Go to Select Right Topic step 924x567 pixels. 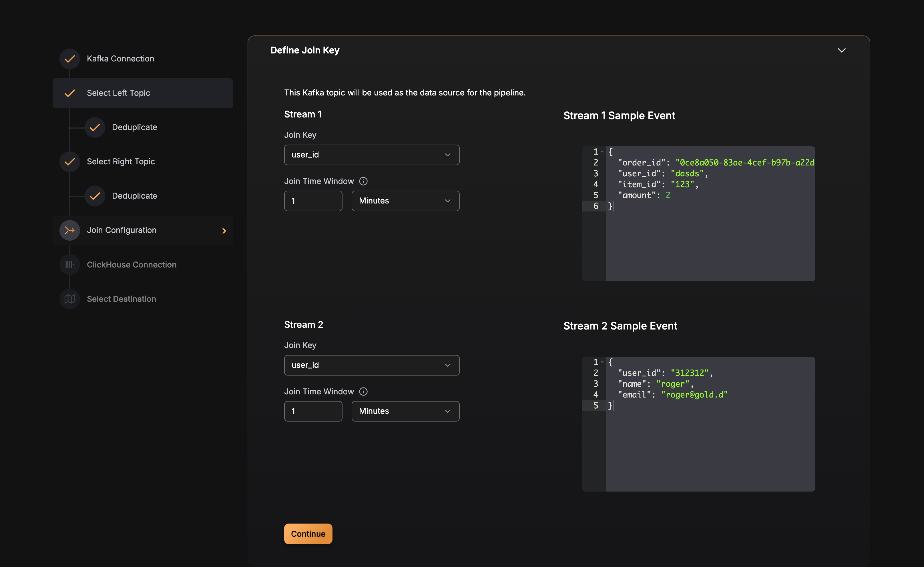coord(121,162)
